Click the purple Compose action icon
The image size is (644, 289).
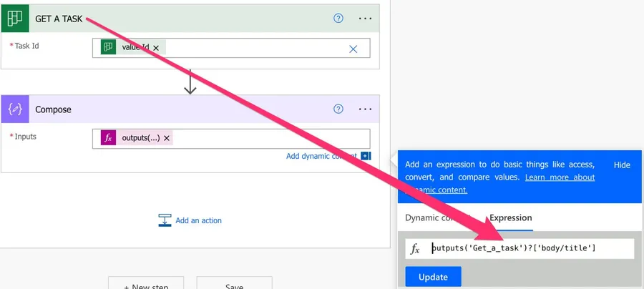pyautogui.click(x=15, y=109)
